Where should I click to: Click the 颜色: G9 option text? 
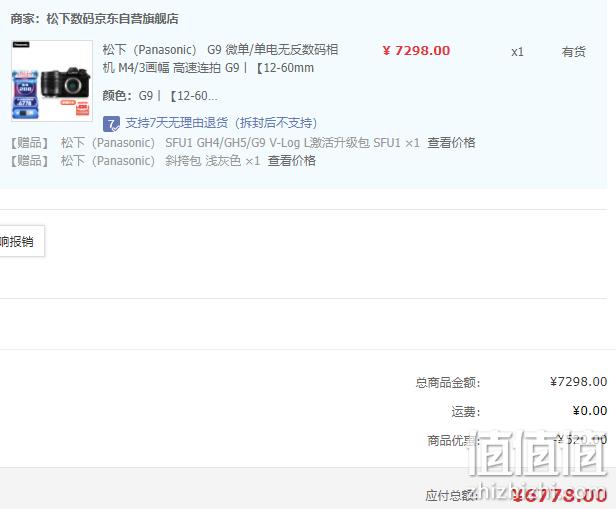tap(160, 96)
